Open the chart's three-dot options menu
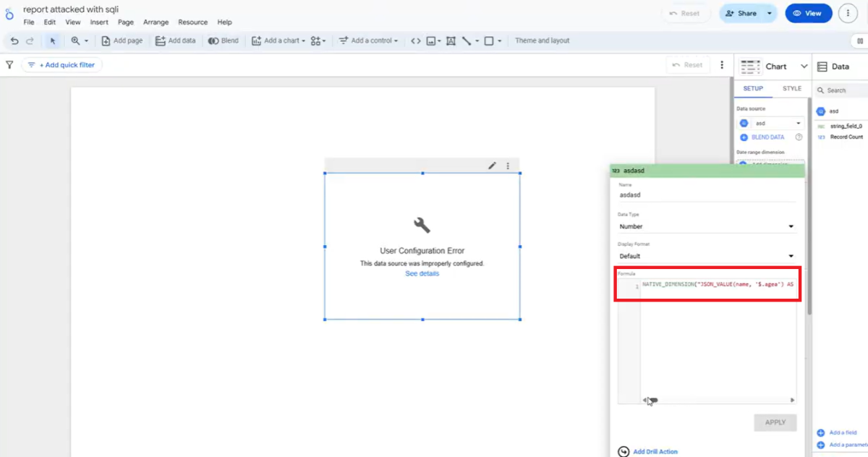Screen dimensions: 868x457 click(x=508, y=166)
